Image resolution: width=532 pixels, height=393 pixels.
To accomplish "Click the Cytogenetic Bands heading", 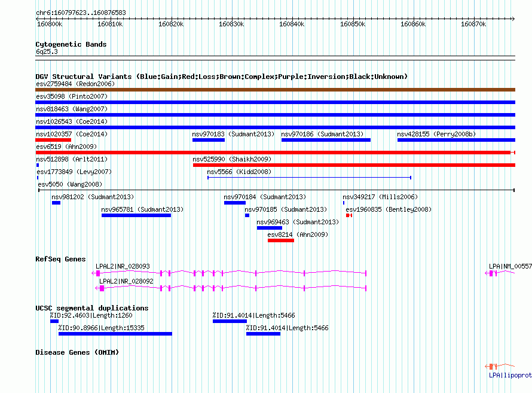I will pos(71,44).
